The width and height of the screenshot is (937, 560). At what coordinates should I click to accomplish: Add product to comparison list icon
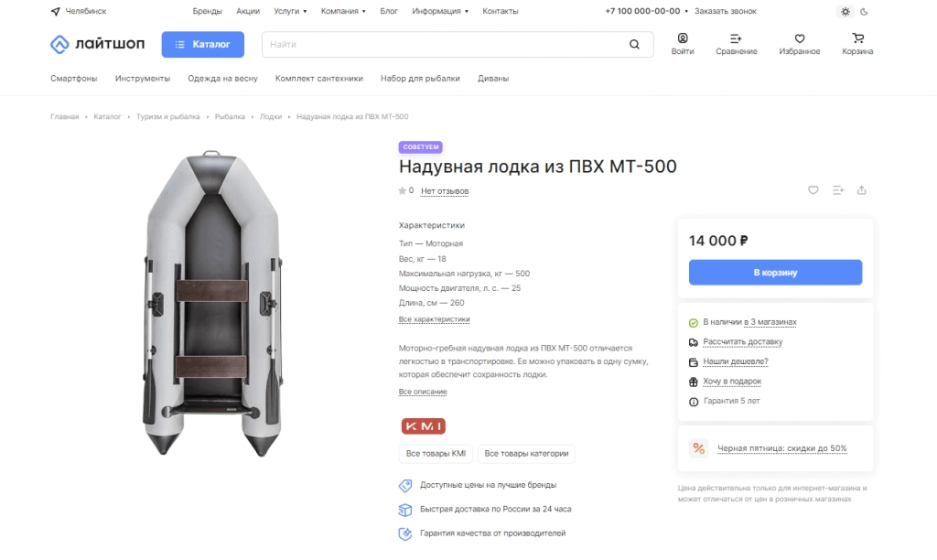tap(838, 190)
